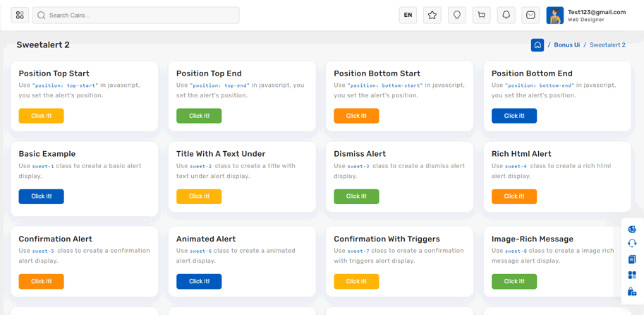Click the Rich Html Alert Click it! button
The width and height of the screenshot is (644, 315).
pyautogui.click(x=514, y=196)
